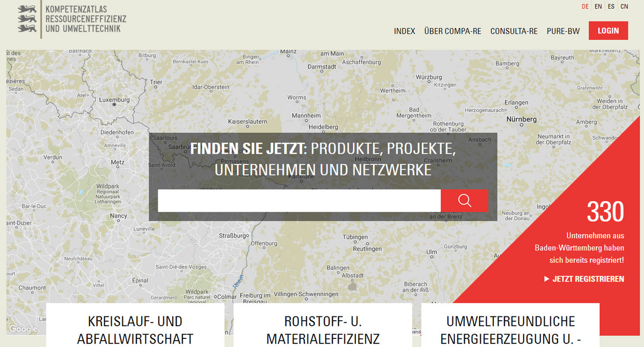Click the arrow beside Jetzt registrieren

click(x=547, y=279)
